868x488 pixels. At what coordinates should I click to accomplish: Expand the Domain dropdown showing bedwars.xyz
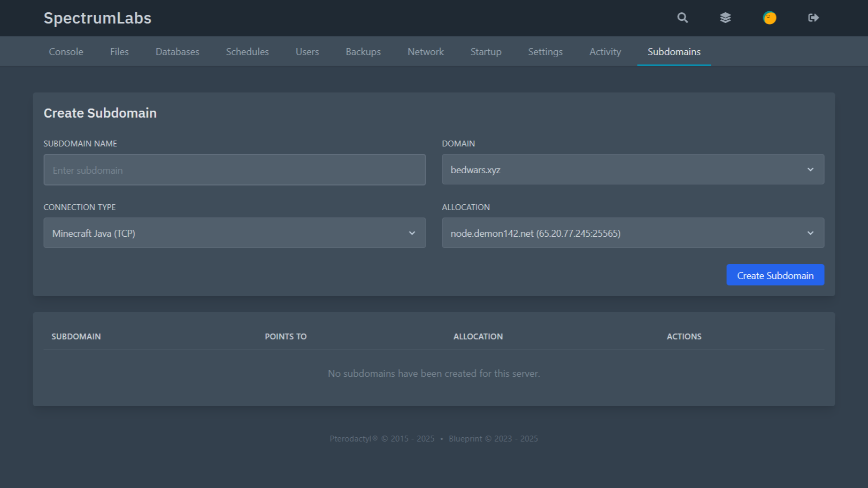tap(632, 169)
